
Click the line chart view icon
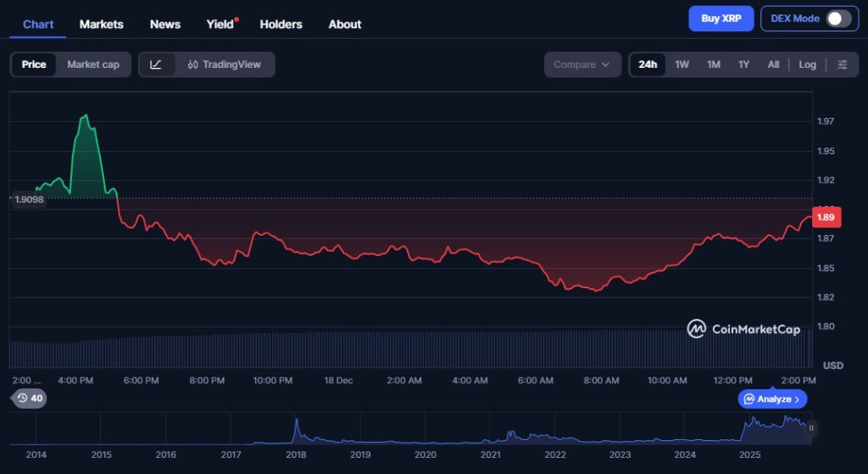click(x=156, y=64)
